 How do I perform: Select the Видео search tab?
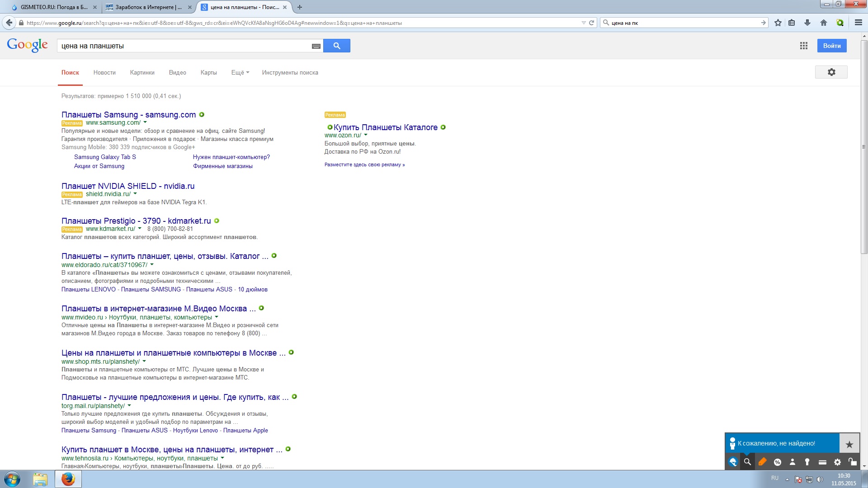pyautogui.click(x=177, y=72)
